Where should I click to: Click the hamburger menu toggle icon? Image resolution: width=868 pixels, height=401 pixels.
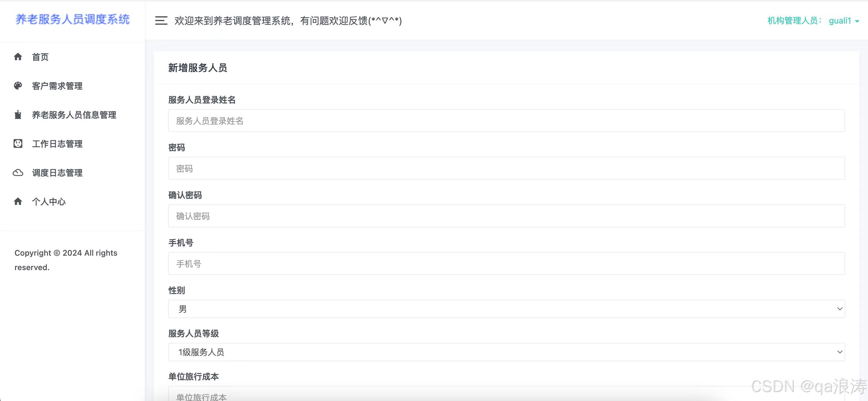click(x=161, y=21)
